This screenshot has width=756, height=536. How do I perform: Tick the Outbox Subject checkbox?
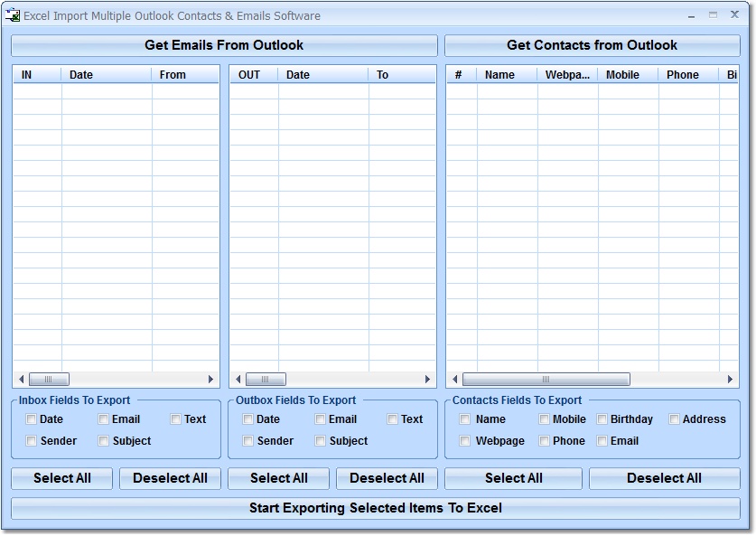(x=320, y=440)
